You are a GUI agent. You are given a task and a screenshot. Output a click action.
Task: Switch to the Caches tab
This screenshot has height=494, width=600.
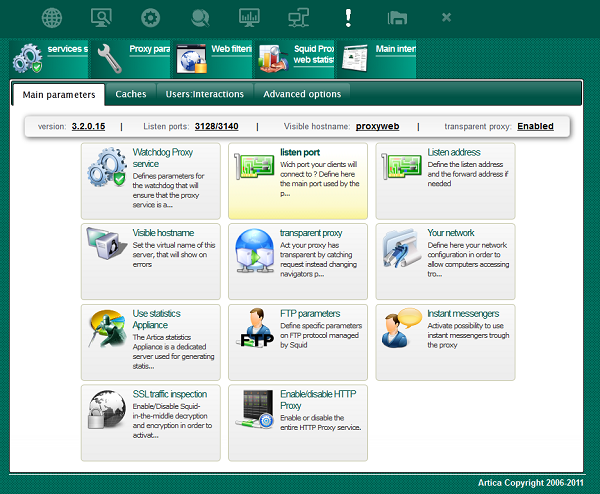tap(131, 94)
